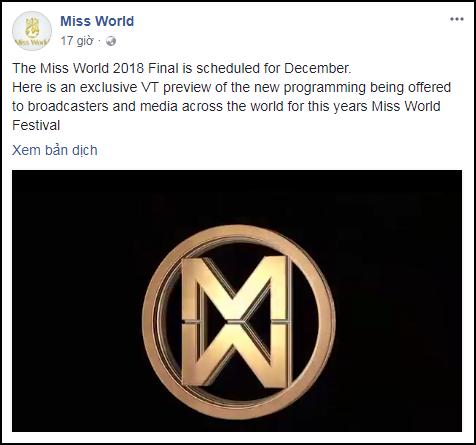Viewport: 476px width, 445px height.
Task: Click the crown logo inside the avatar
Action: (32, 27)
